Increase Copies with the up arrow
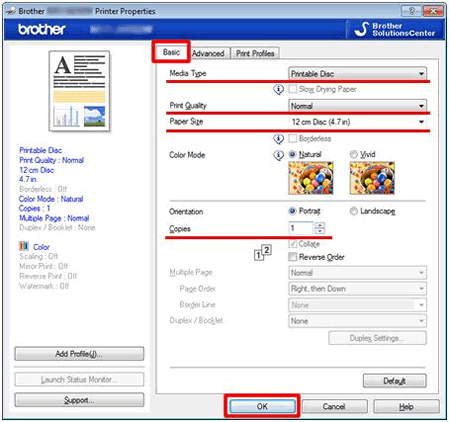The width and height of the screenshot is (450, 422). [320, 225]
